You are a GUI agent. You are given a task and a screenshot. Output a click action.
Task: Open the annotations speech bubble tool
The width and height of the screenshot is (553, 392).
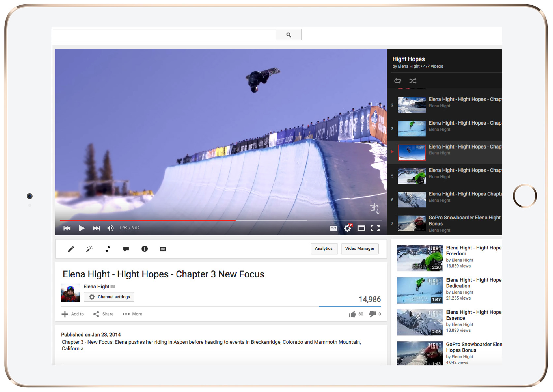pos(126,249)
